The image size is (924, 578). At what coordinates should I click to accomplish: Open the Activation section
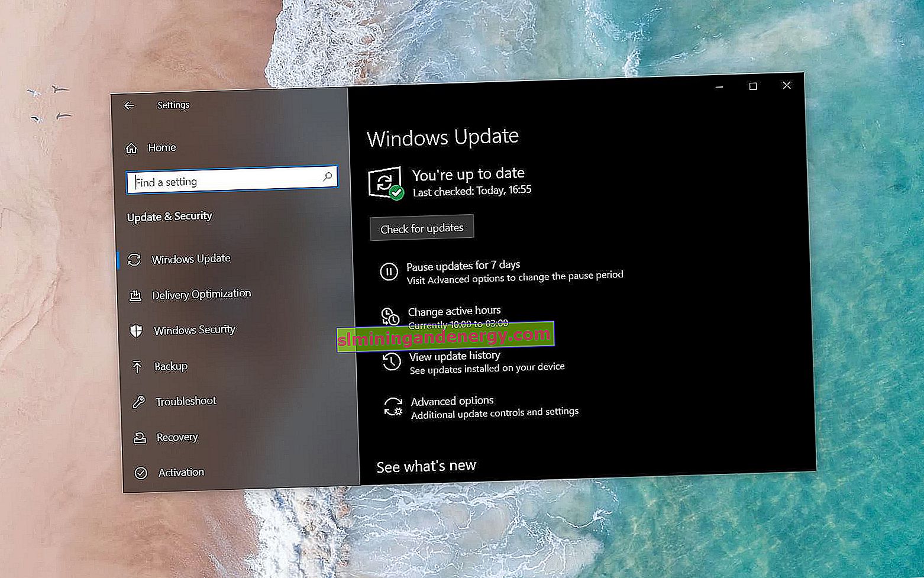[x=181, y=473]
